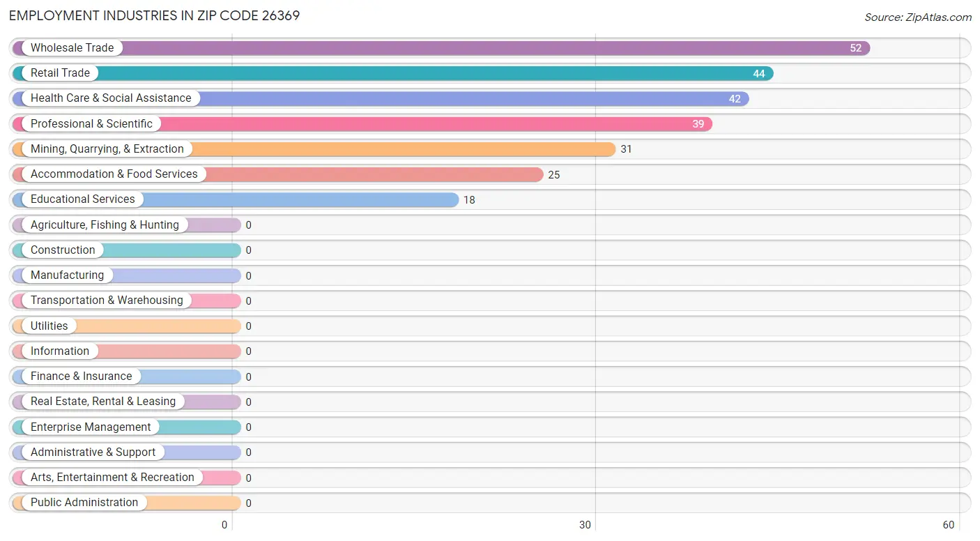This screenshot has height=541, width=980.
Task: Click the value 52 on Wholesale Trade bar
Action: pos(855,48)
